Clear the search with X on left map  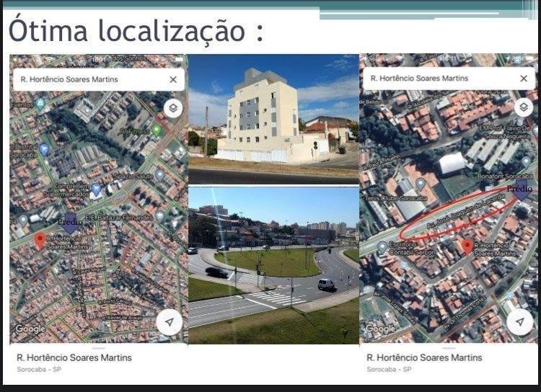(173, 79)
